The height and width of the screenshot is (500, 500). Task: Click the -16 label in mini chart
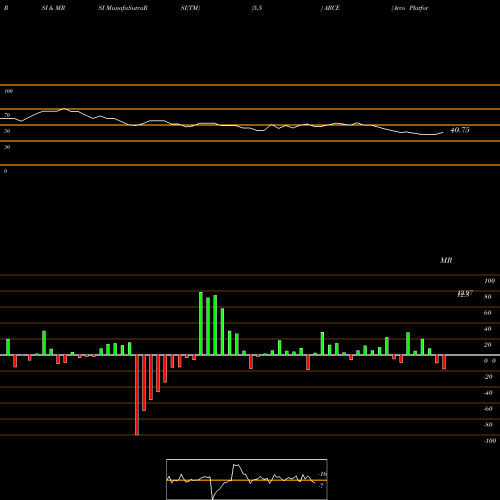pyautogui.click(x=323, y=474)
